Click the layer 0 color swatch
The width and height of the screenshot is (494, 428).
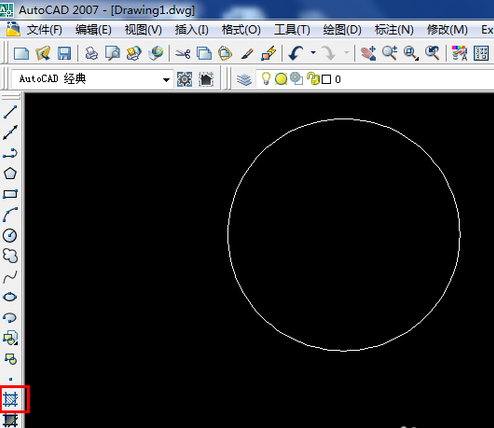click(x=326, y=79)
